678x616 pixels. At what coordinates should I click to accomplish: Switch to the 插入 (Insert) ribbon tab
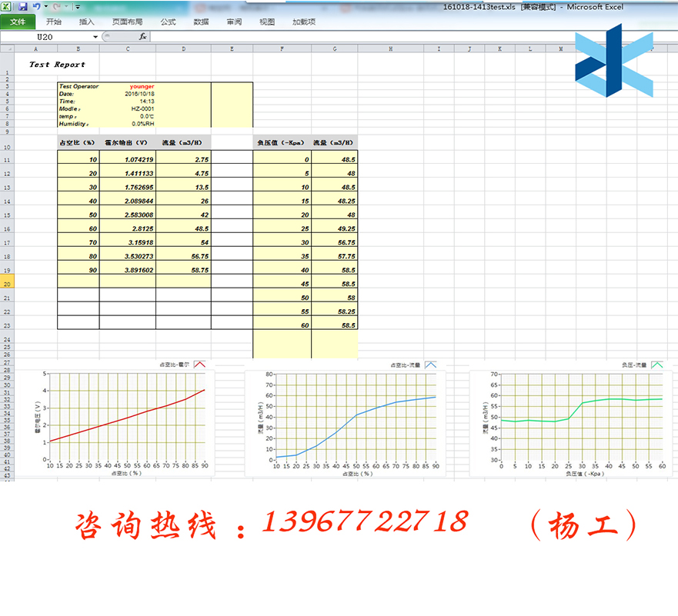(x=87, y=22)
